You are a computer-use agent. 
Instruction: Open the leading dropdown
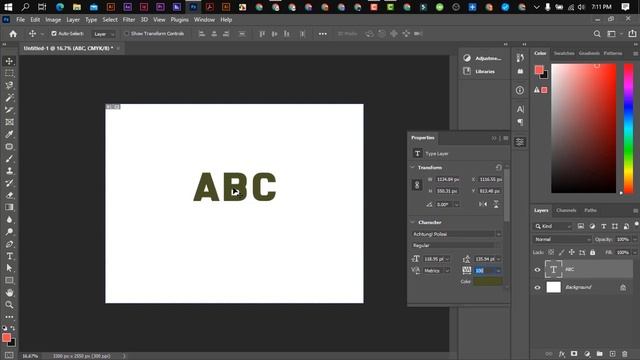498,259
